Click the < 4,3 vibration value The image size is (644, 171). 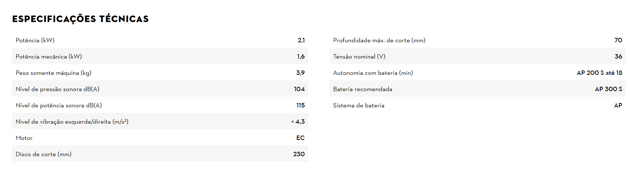point(298,121)
